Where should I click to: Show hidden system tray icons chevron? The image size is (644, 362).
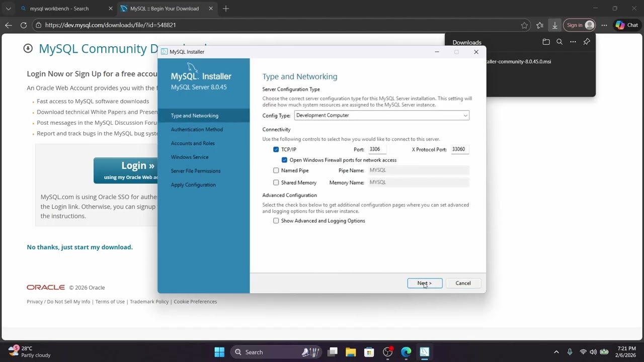(556, 352)
